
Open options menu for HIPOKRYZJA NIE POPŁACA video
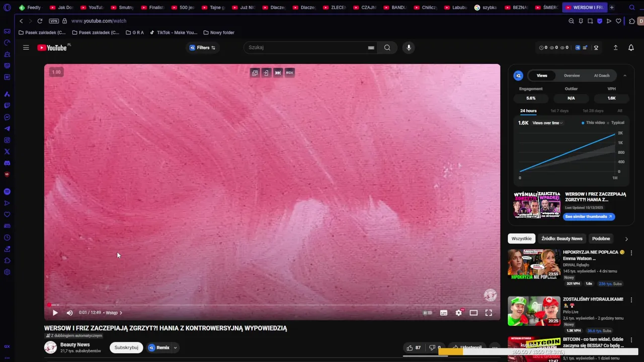tap(631, 252)
